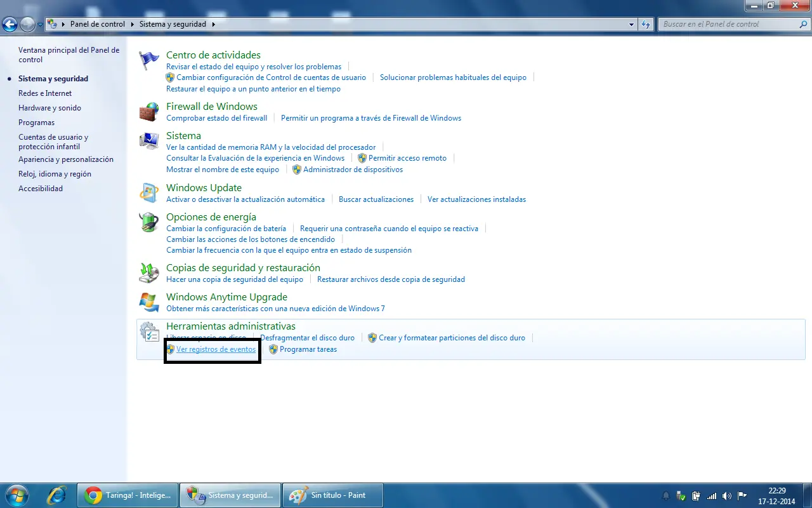Screen dimensions: 812x508
Task: Open Administrador de dispositivos link
Action: [353, 170]
